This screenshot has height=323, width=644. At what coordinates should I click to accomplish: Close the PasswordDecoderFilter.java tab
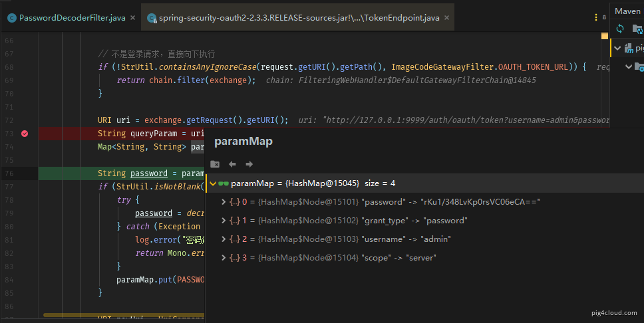pyautogui.click(x=132, y=18)
